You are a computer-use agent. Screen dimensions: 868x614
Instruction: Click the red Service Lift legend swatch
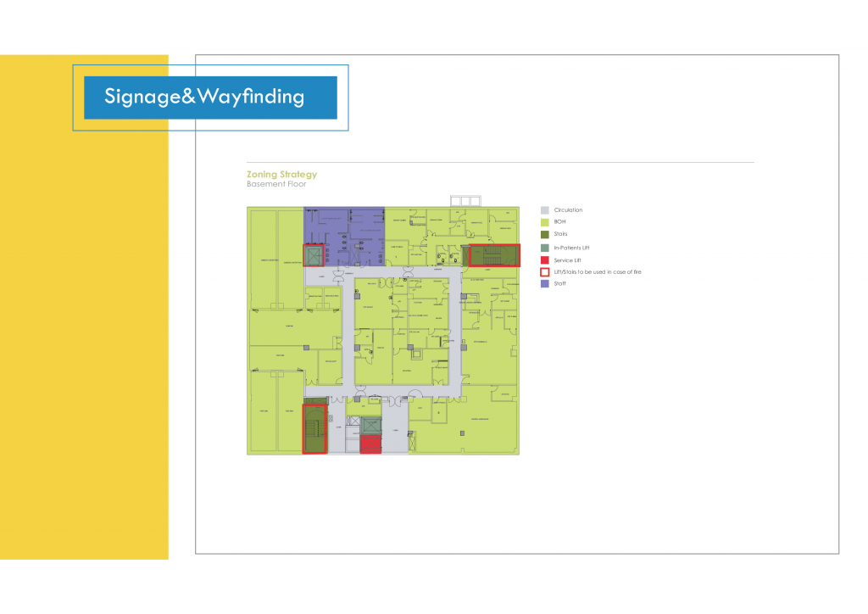pyautogui.click(x=545, y=260)
